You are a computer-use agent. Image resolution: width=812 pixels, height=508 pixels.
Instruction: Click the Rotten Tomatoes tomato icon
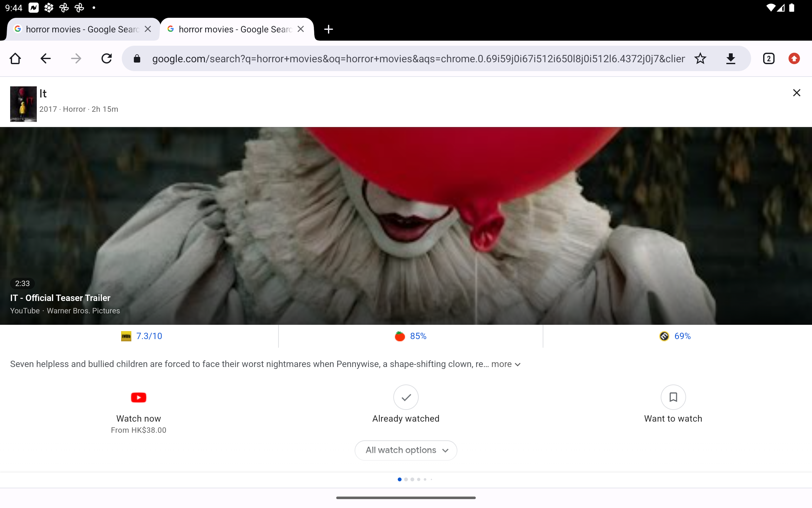pos(400,336)
